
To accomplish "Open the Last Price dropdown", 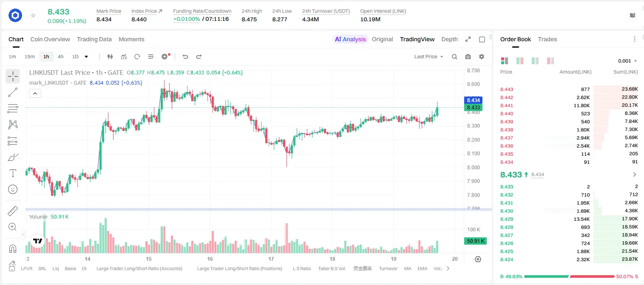I will 428,57.
